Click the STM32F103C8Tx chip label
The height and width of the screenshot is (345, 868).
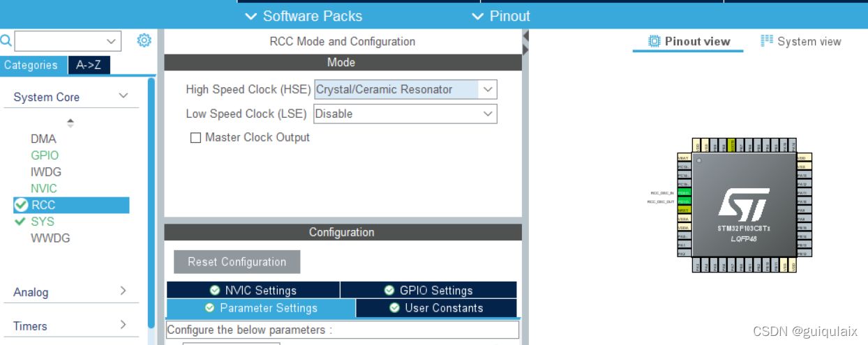click(x=744, y=228)
